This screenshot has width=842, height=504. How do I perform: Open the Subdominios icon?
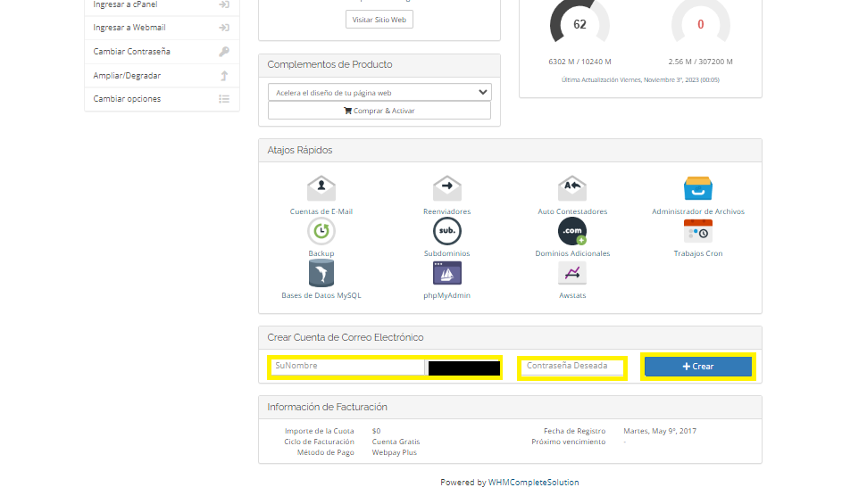pyautogui.click(x=446, y=231)
